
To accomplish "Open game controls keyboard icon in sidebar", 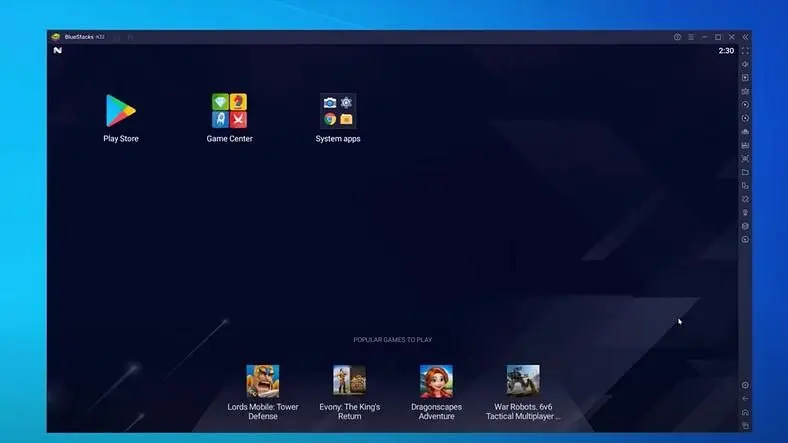I will pos(745,91).
